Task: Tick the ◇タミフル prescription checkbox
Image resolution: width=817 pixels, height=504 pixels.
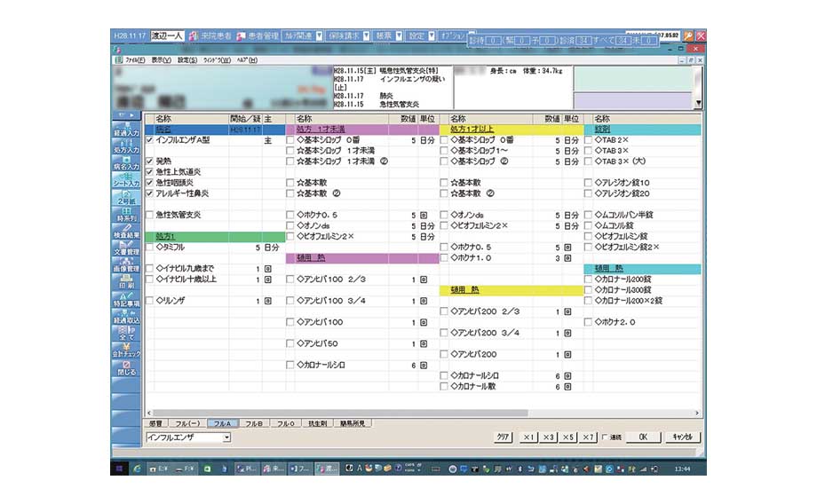Action: 149,248
